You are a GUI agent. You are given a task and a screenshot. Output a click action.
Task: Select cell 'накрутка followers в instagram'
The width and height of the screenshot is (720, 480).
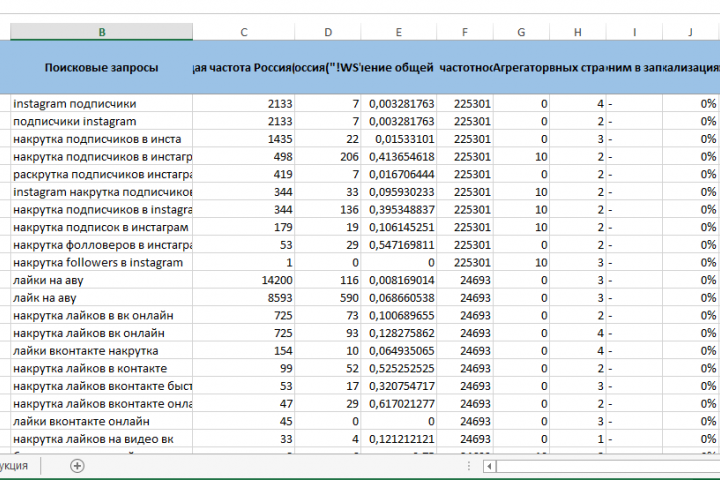101,262
